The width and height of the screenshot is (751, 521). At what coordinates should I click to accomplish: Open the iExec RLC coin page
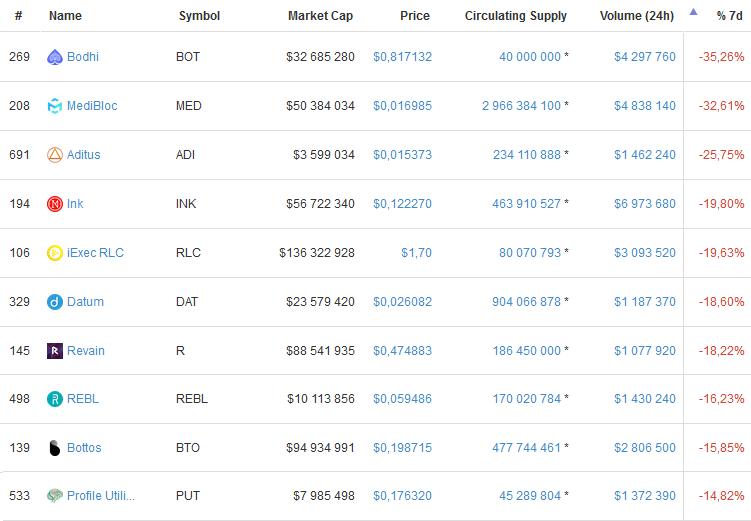[95, 253]
